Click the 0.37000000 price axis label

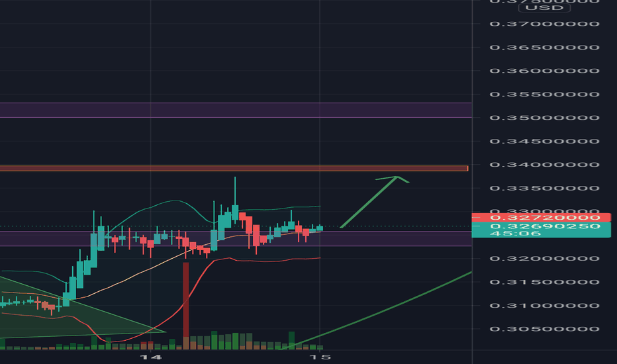[545, 24]
